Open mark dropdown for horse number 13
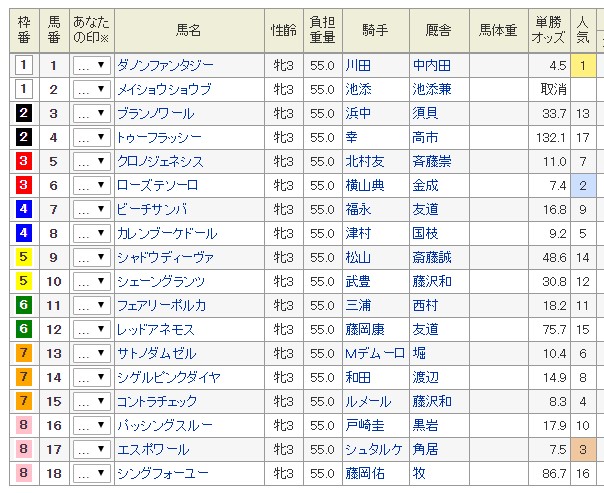Image resolution: width=604 pixels, height=493 pixels. 92,353
